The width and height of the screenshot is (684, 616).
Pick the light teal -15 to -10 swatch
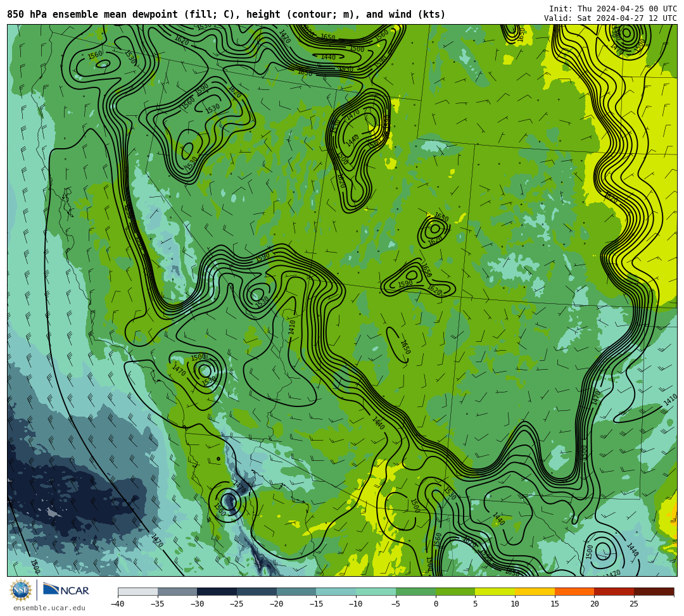(336, 591)
